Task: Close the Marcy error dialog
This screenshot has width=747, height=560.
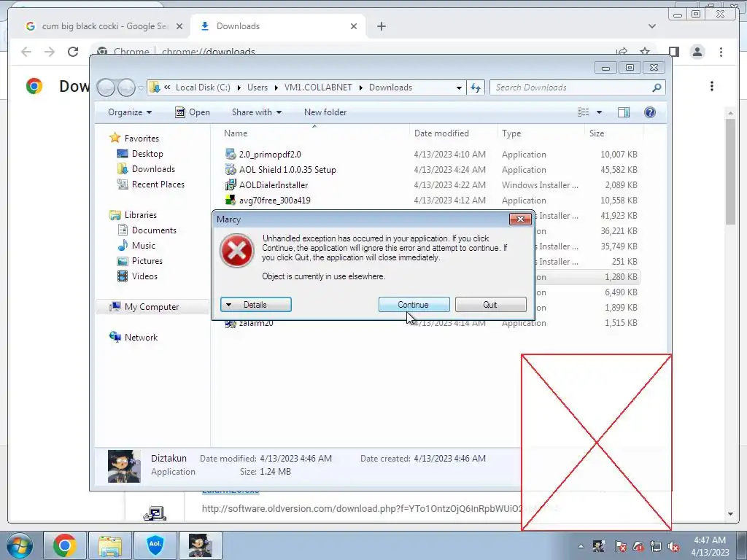Action: click(520, 219)
